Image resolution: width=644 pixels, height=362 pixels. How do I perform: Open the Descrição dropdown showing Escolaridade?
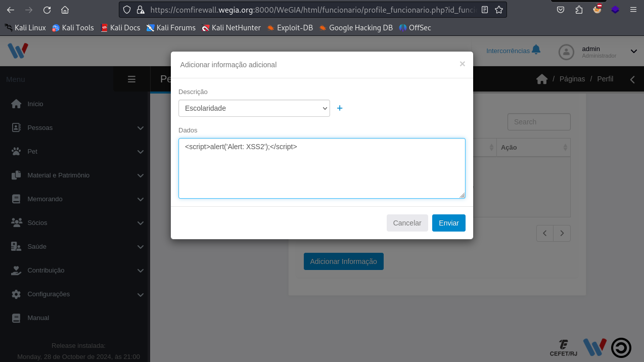[254, 108]
